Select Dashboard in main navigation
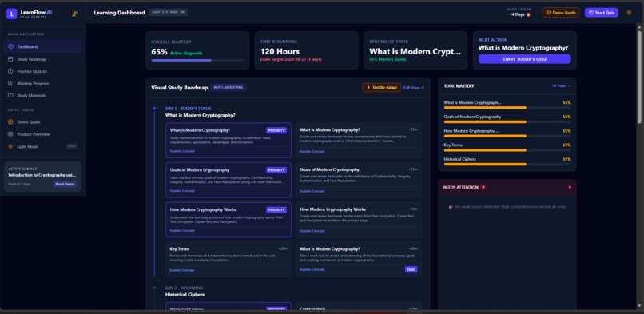The image size is (644, 314). click(42, 47)
